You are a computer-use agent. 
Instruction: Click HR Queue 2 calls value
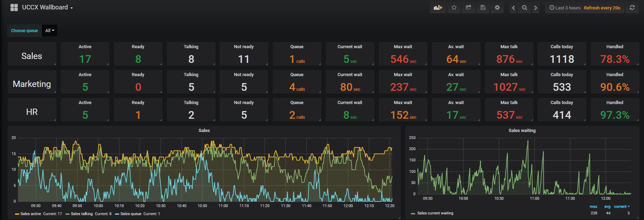297,115
